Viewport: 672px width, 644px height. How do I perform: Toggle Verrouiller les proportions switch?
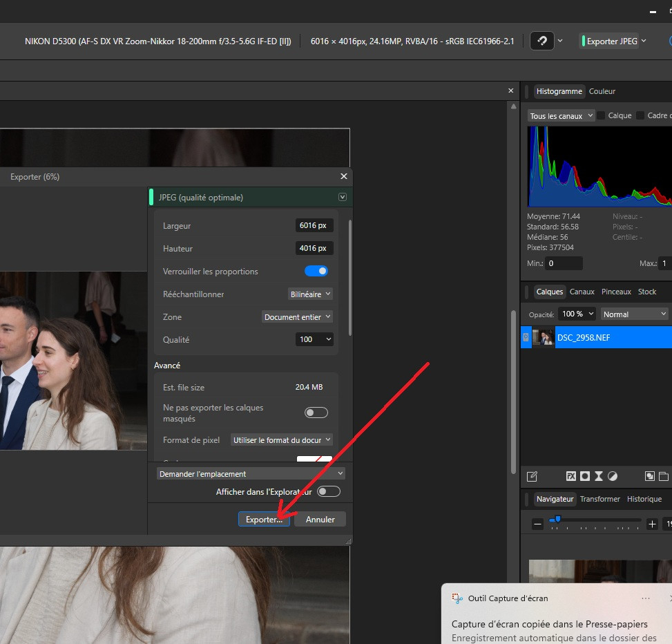click(316, 271)
